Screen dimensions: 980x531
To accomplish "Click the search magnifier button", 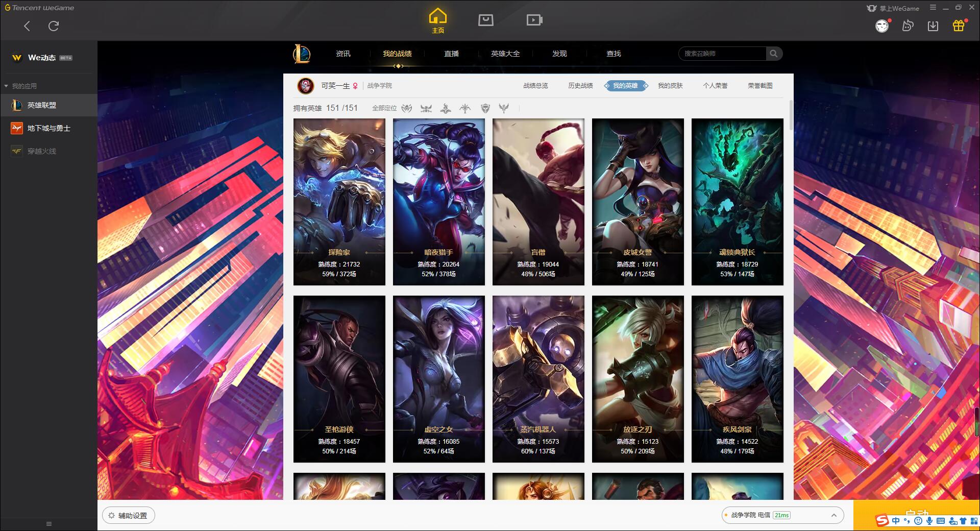I will pos(774,54).
